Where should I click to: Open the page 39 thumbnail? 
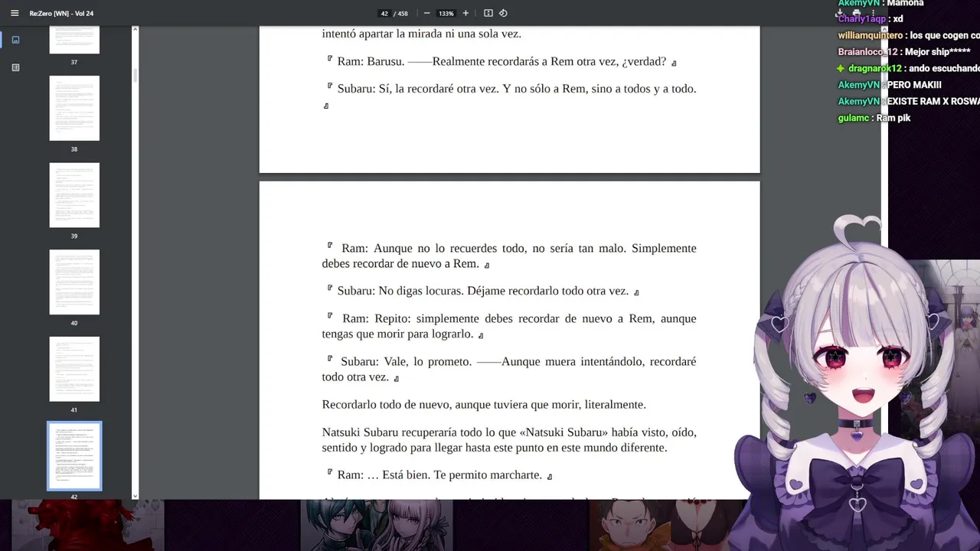coord(74,195)
